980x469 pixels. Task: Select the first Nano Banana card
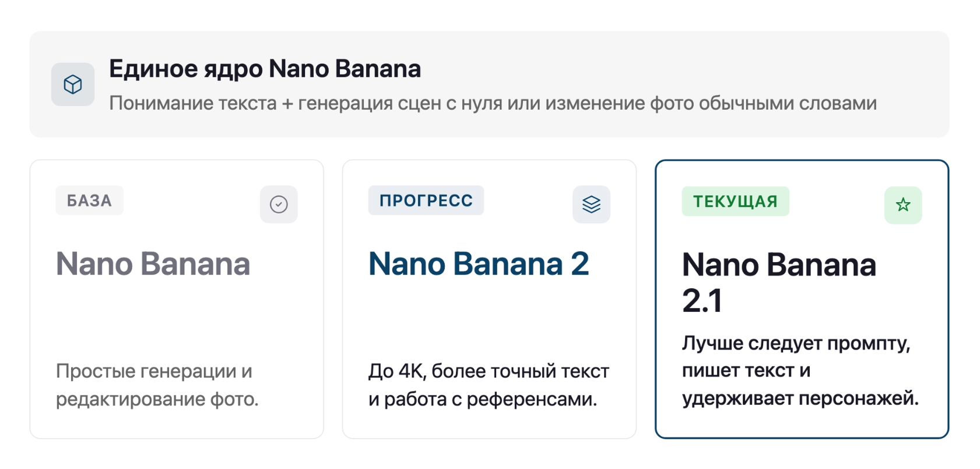pyautogui.click(x=177, y=299)
